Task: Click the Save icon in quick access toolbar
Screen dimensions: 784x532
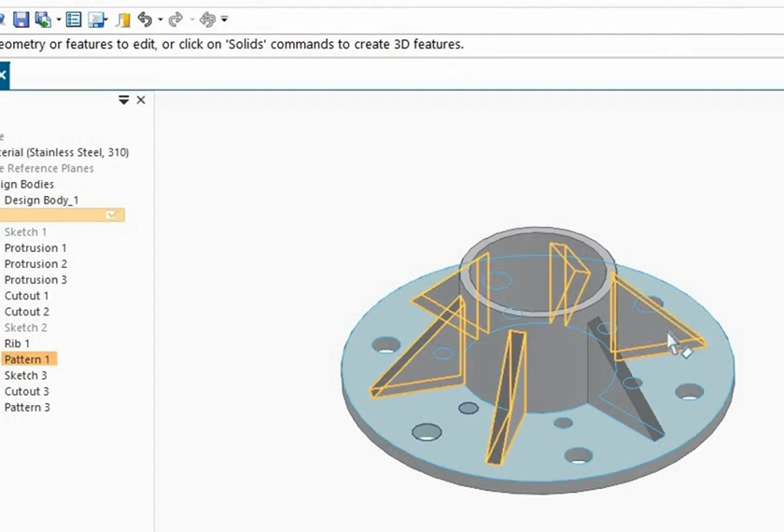Action: point(20,19)
